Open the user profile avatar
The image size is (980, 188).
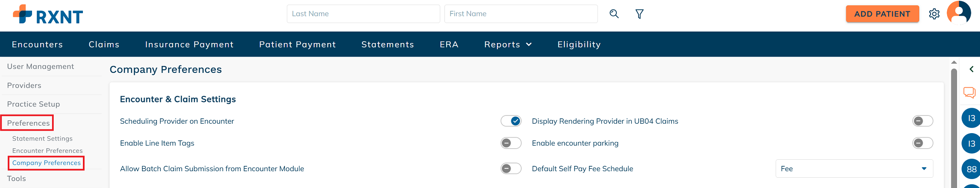coord(959,13)
